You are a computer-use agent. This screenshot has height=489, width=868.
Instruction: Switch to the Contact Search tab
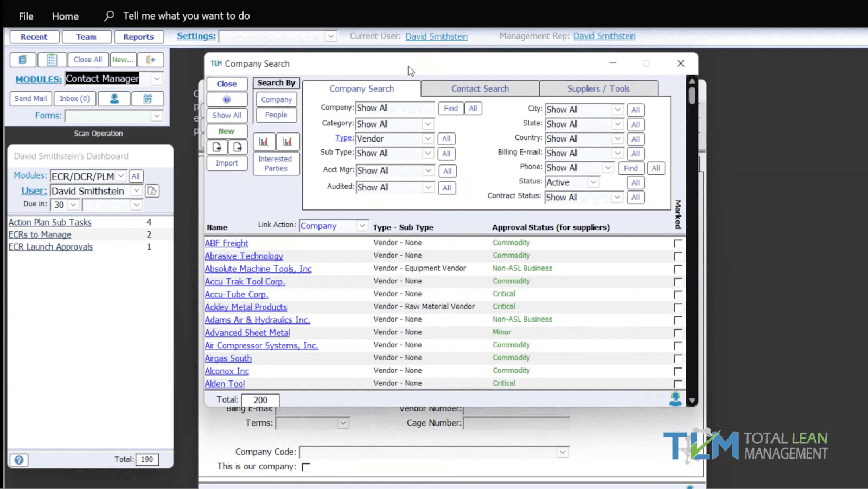click(480, 88)
